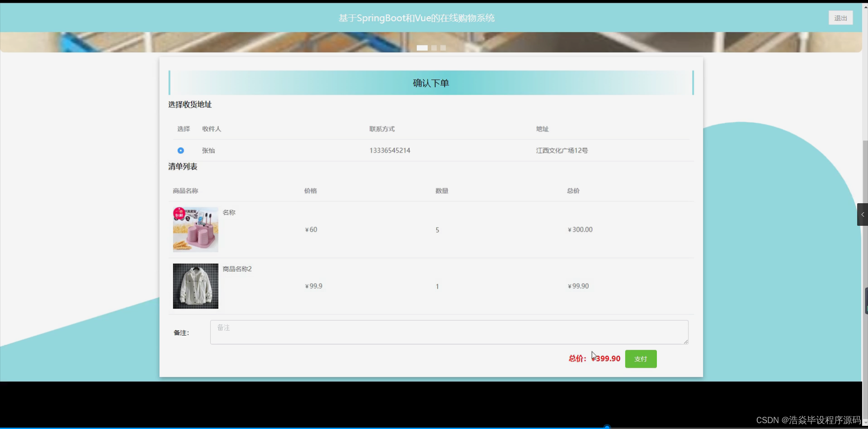The image size is (868, 429).
Task: Switch to the third carousel slide
Action: pos(443,48)
